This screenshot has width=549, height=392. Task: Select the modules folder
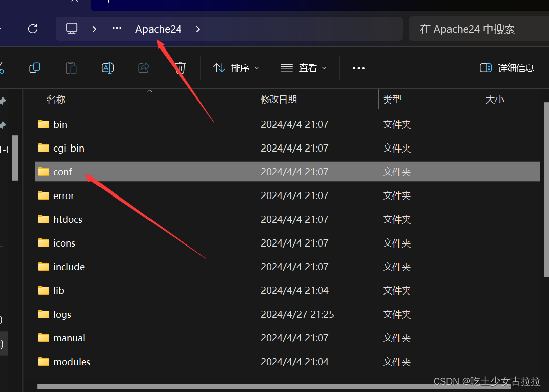pos(72,362)
